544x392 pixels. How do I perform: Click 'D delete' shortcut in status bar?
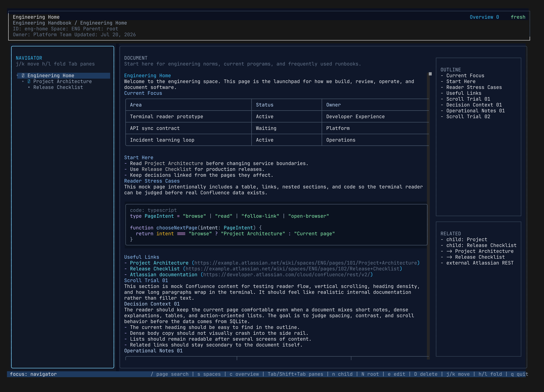(x=426, y=374)
